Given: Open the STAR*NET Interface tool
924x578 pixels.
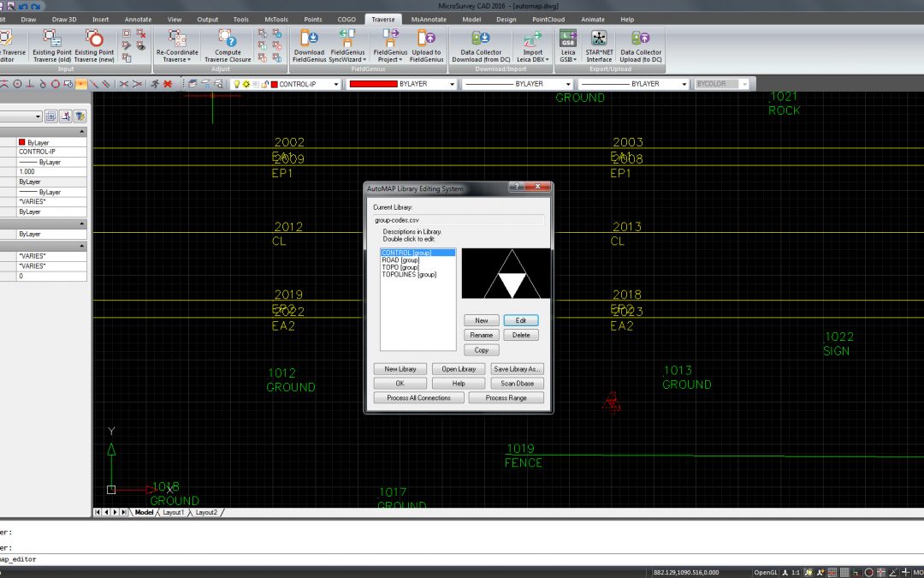Looking at the screenshot, I should point(599,38).
